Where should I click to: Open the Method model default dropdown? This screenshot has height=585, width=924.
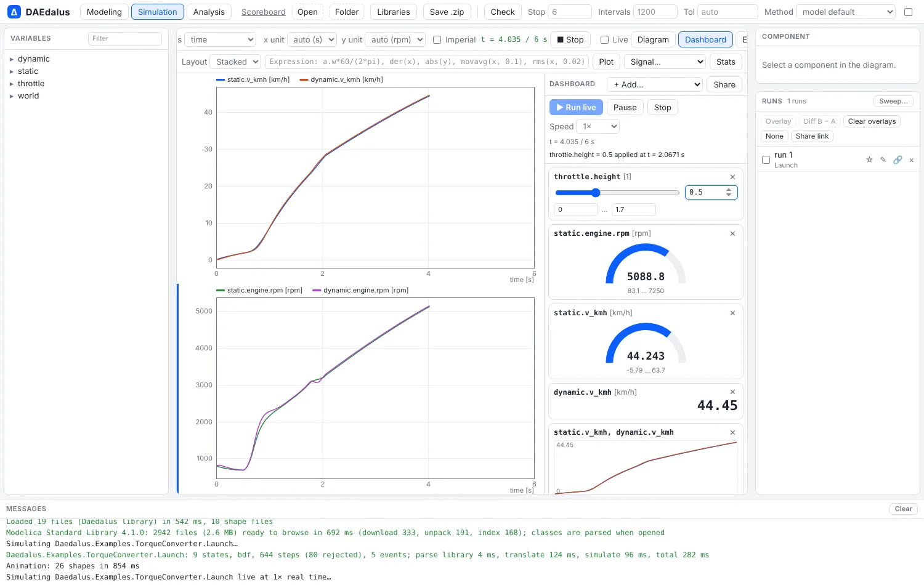coord(846,12)
